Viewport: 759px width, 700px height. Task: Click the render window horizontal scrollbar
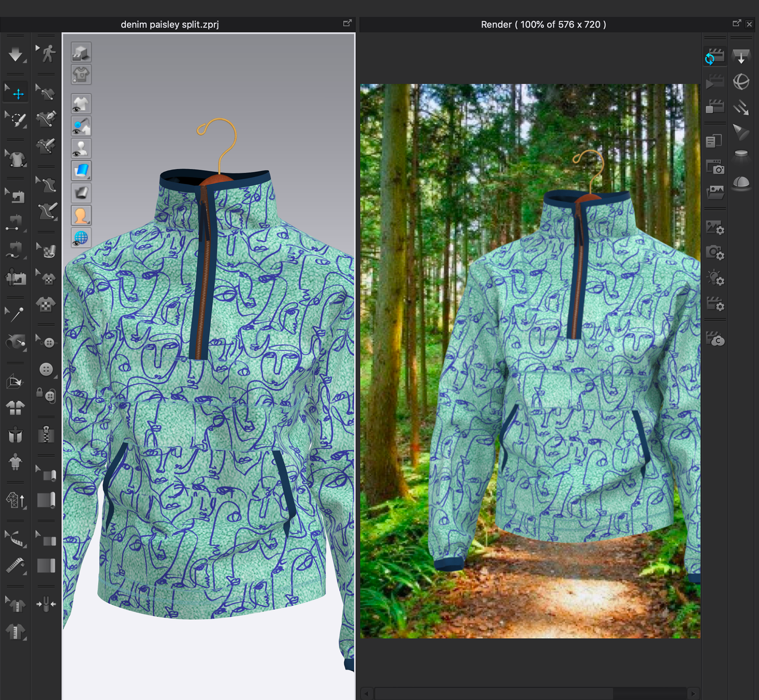click(x=494, y=693)
